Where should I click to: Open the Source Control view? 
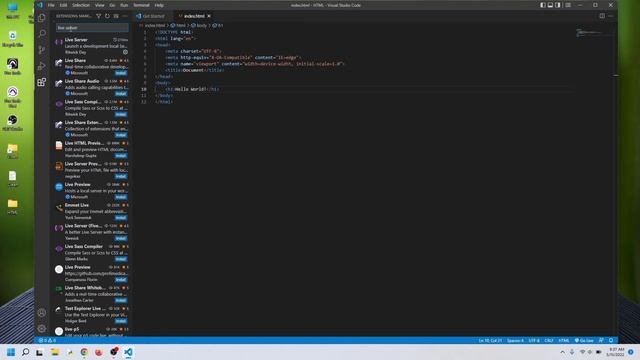[42, 50]
